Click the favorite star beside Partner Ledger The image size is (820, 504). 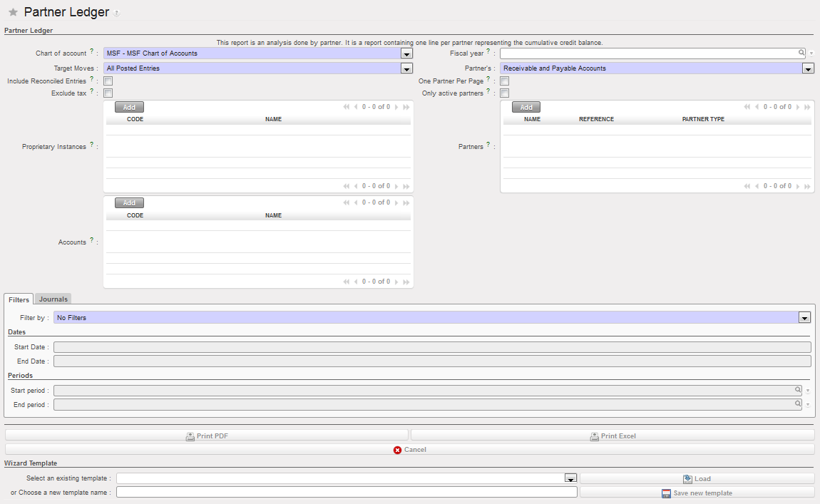coord(13,13)
